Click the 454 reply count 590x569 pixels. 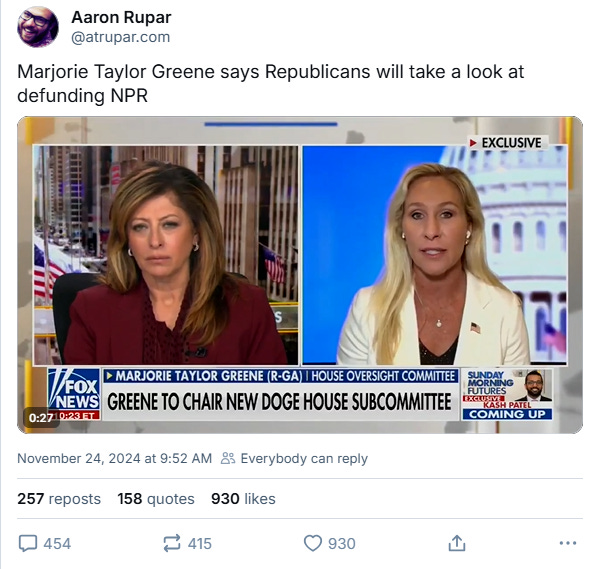57,544
